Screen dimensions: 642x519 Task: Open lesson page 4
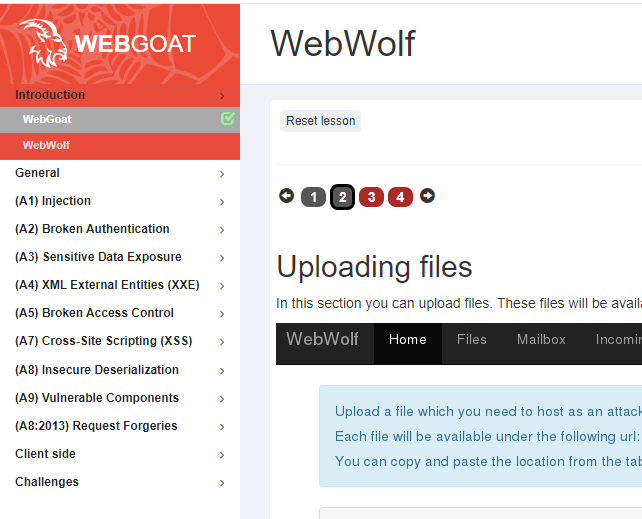point(400,197)
